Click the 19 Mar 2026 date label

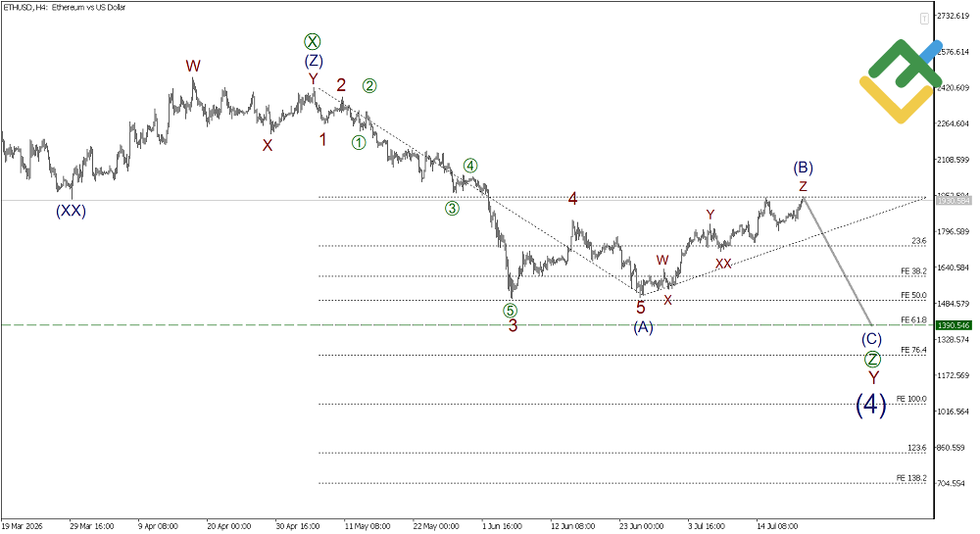click(22, 526)
